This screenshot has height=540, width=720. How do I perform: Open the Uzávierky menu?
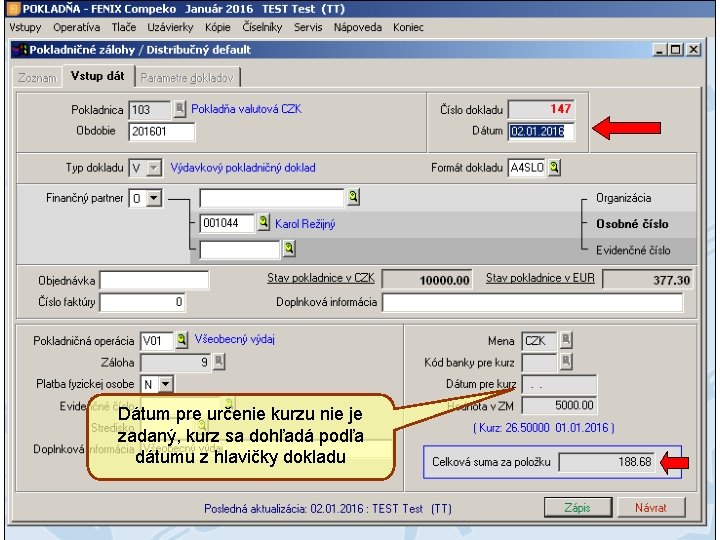tap(170, 27)
